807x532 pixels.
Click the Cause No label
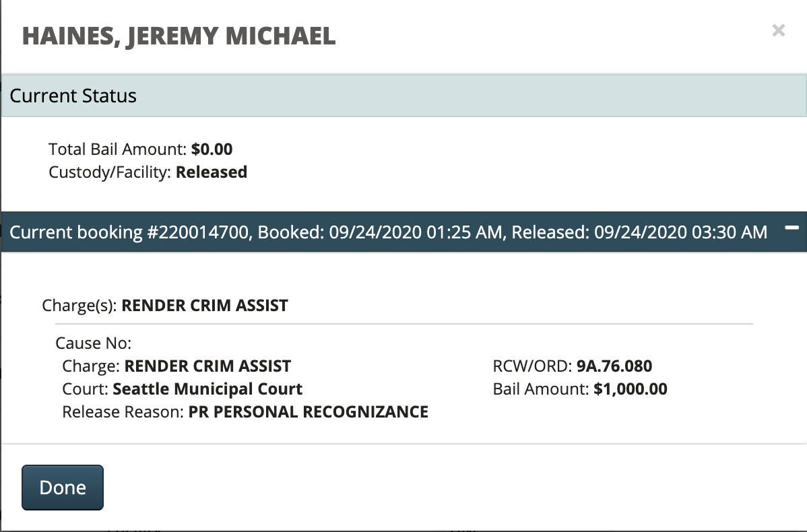(x=93, y=343)
